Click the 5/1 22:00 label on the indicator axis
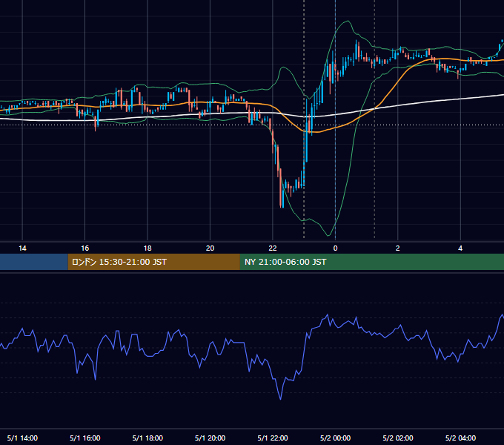The width and height of the screenshot is (504, 445). coord(273,438)
